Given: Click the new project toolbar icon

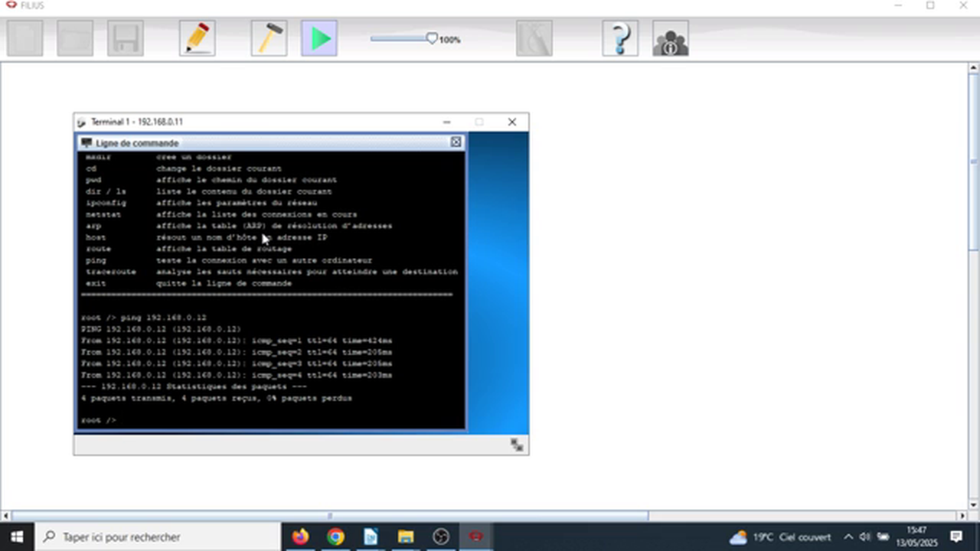Looking at the screenshot, I should [x=25, y=38].
